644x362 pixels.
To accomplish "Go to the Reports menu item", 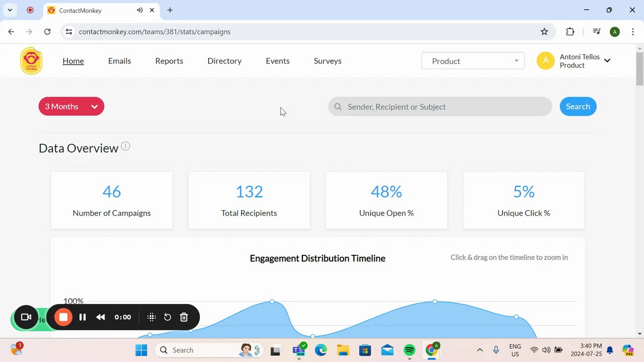I will coord(169,61).
